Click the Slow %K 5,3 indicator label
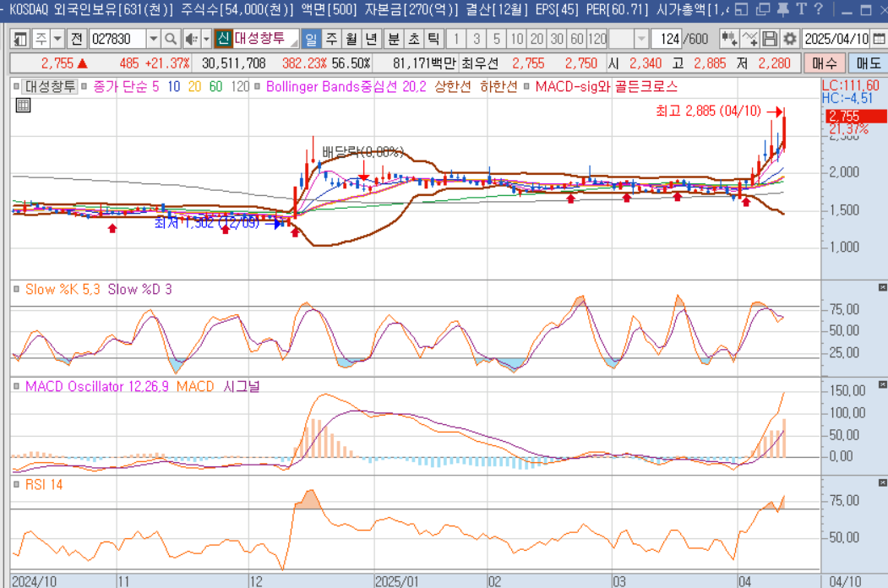This screenshot has width=888, height=588. coord(63,290)
